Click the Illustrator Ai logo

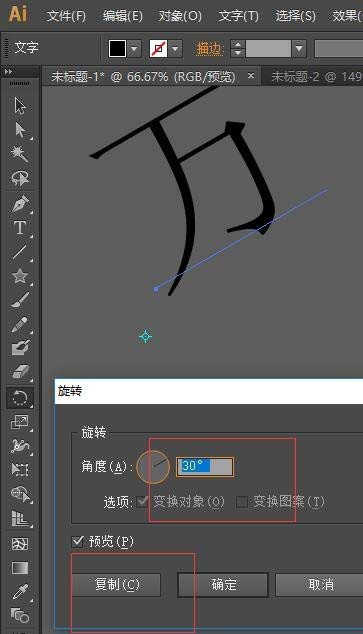(18, 15)
